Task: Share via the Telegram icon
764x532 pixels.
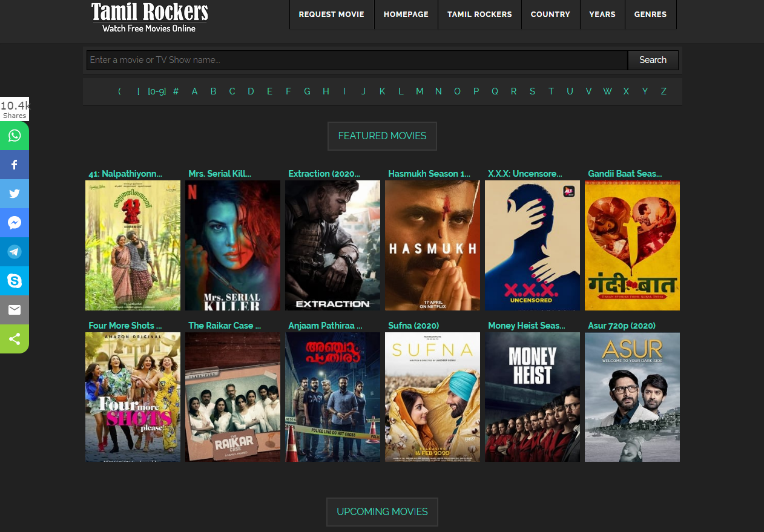Action: coord(15,252)
